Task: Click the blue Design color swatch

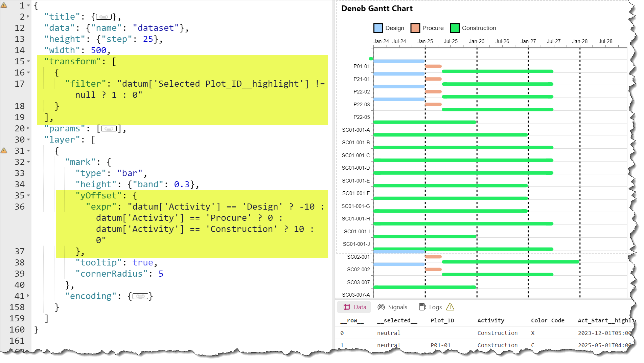Action: click(x=378, y=28)
